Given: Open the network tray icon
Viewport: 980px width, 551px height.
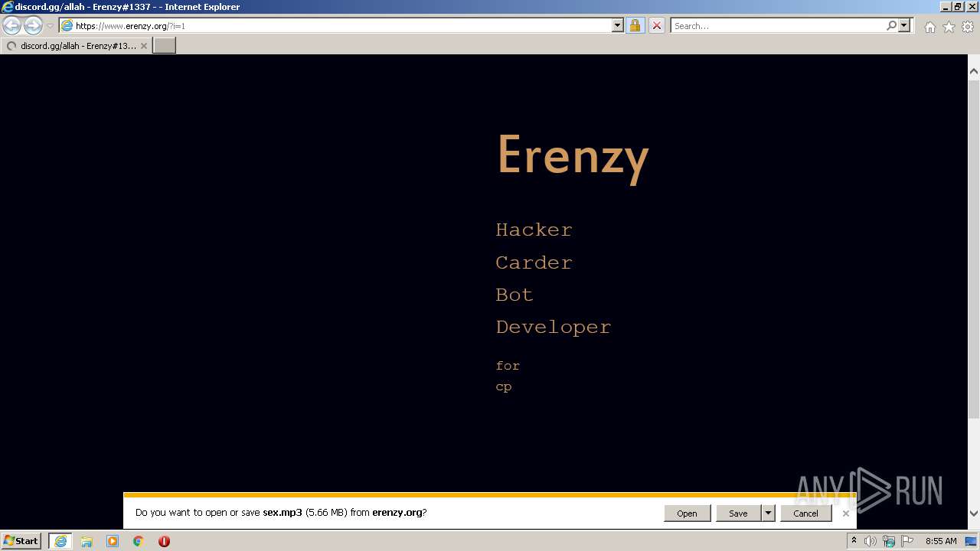Looking at the screenshot, I should click(889, 541).
